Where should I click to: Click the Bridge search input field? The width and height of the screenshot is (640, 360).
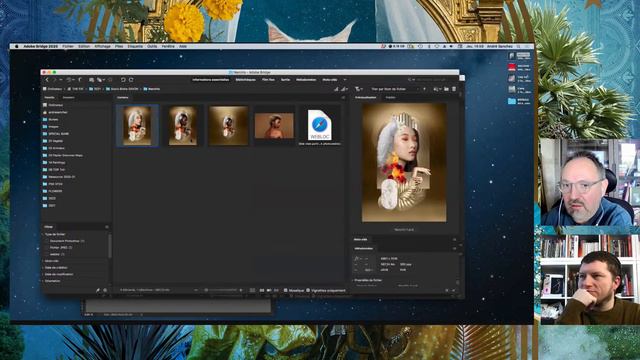[433, 80]
